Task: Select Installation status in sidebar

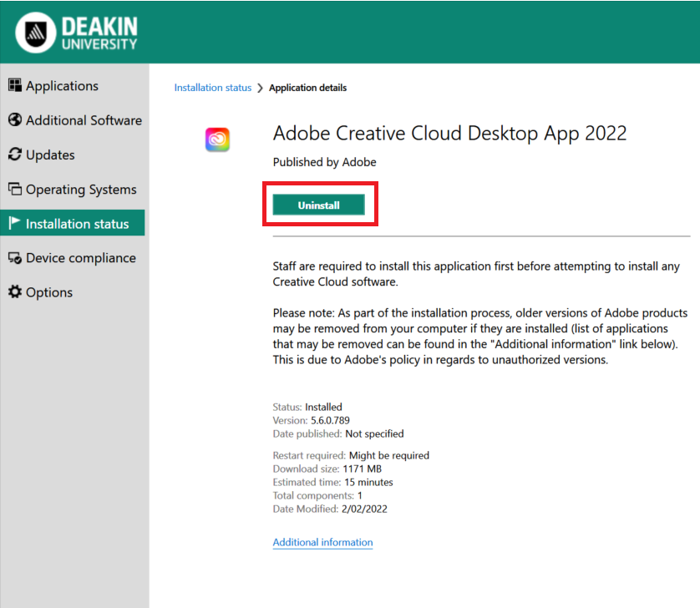Action: [73, 223]
